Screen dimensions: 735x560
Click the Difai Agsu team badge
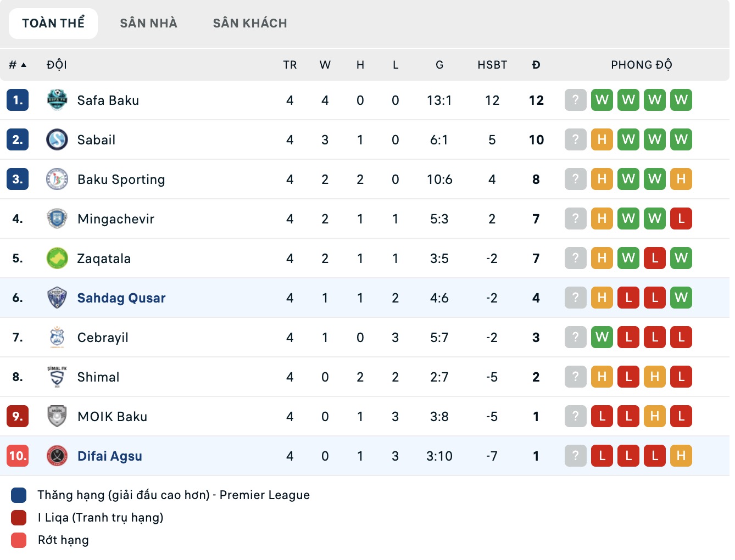(57, 456)
